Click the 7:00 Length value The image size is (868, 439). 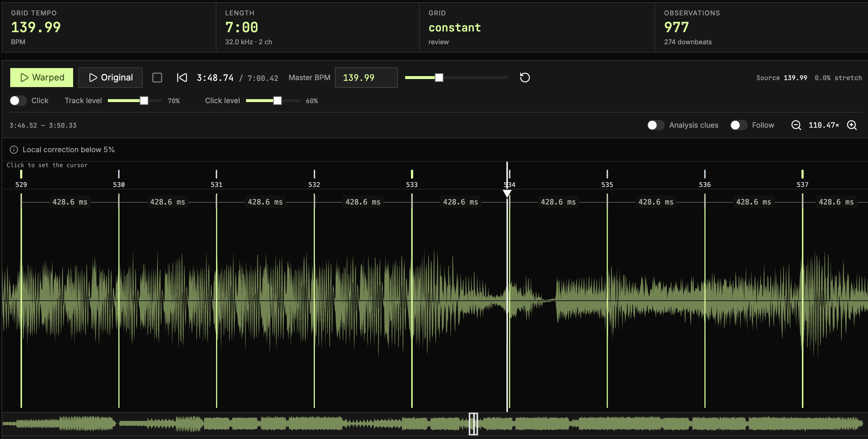point(242,27)
